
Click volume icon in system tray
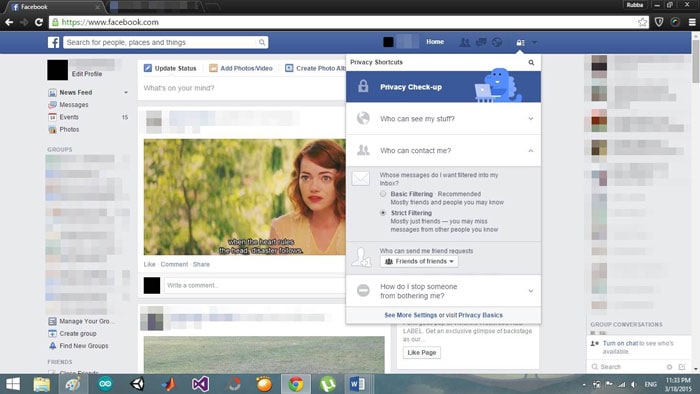point(634,384)
